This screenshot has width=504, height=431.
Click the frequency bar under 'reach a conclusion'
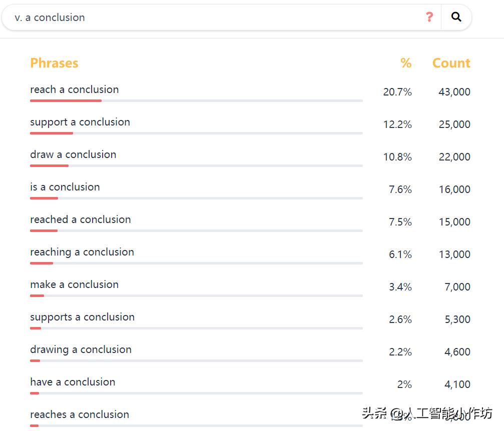point(196,101)
